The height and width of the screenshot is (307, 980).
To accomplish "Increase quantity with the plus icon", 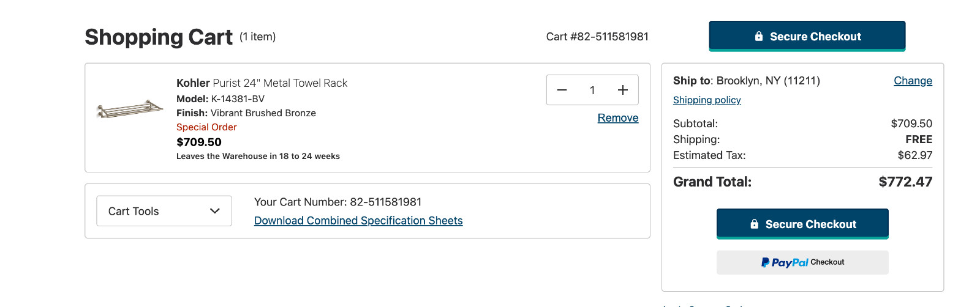I will [x=623, y=90].
